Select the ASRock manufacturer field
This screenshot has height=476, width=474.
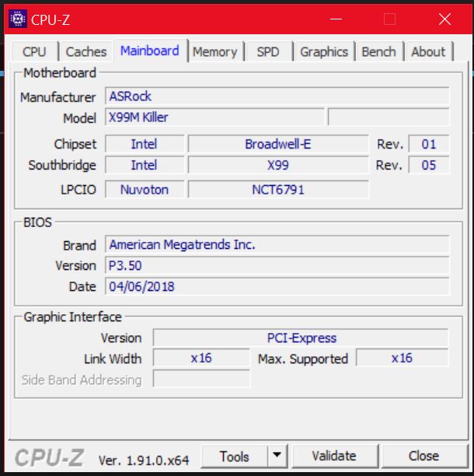pos(277,96)
